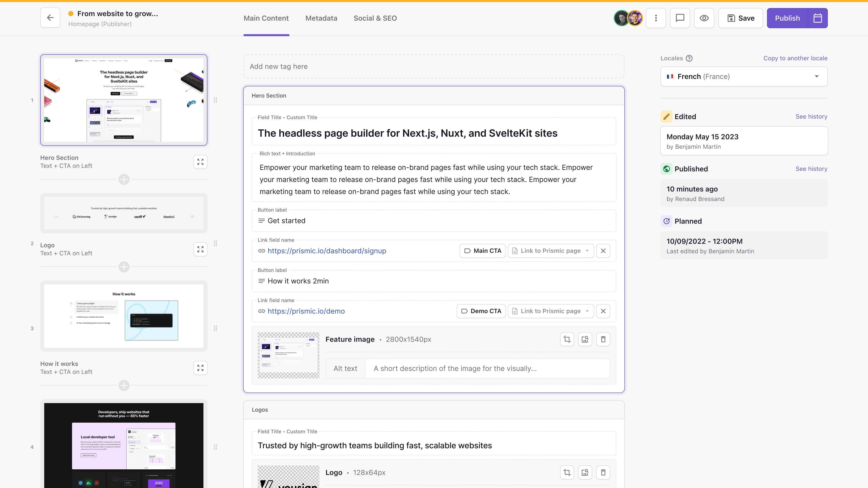
Task: Clear the prismic.io/demo link field
Action: tap(603, 311)
